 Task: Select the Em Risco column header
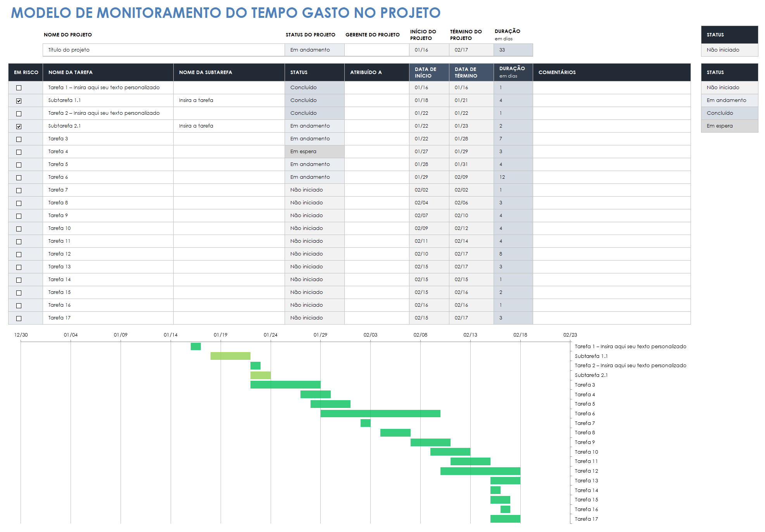click(x=26, y=72)
